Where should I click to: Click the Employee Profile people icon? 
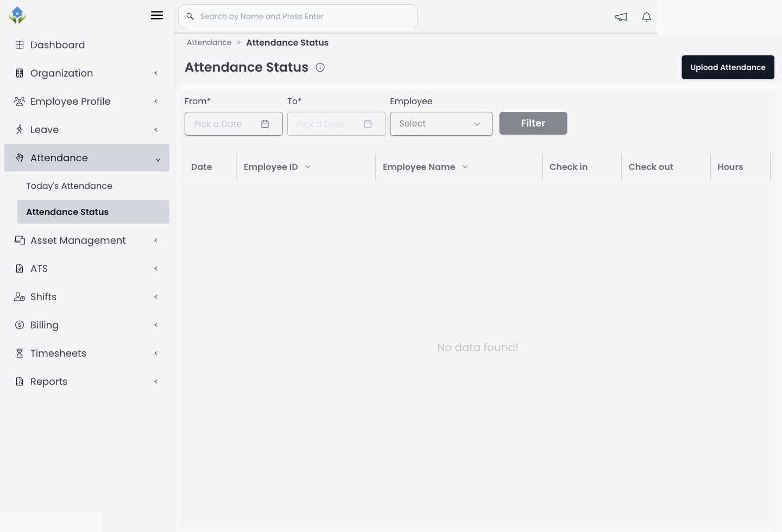click(20, 102)
